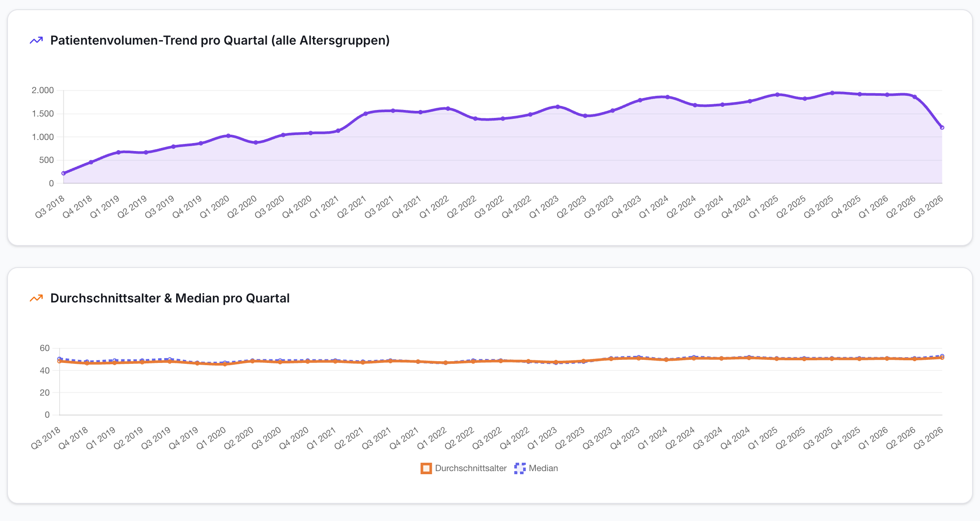Click the Q4 2023 x-axis label in volume chart
Image resolution: width=980 pixels, height=521 pixels.
click(626, 207)
